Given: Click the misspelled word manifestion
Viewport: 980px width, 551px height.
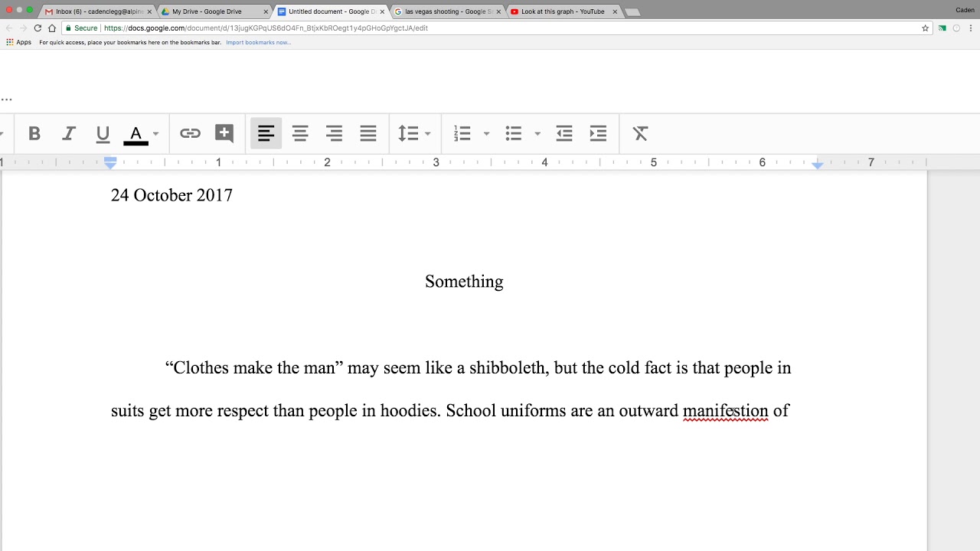Looking at the screenshot, I should tap(725, 411).
